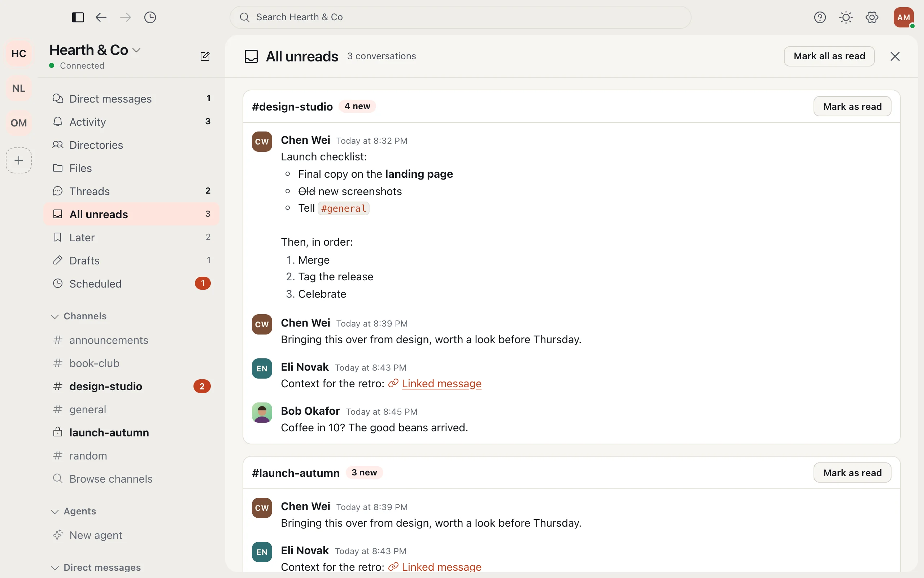Switch to the OM workspace
924x578 pixels.
pyautogui.click(x=19, y=123)
